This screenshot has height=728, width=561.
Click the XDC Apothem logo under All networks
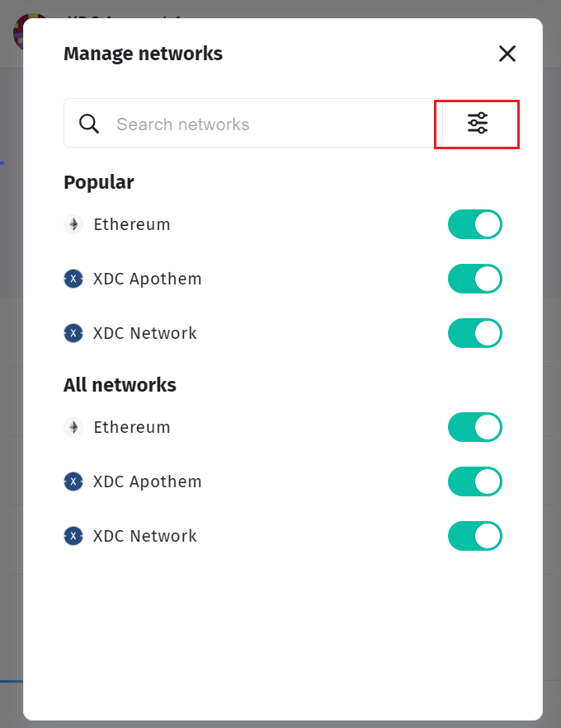pyautogui.click(x=73, y=481)
